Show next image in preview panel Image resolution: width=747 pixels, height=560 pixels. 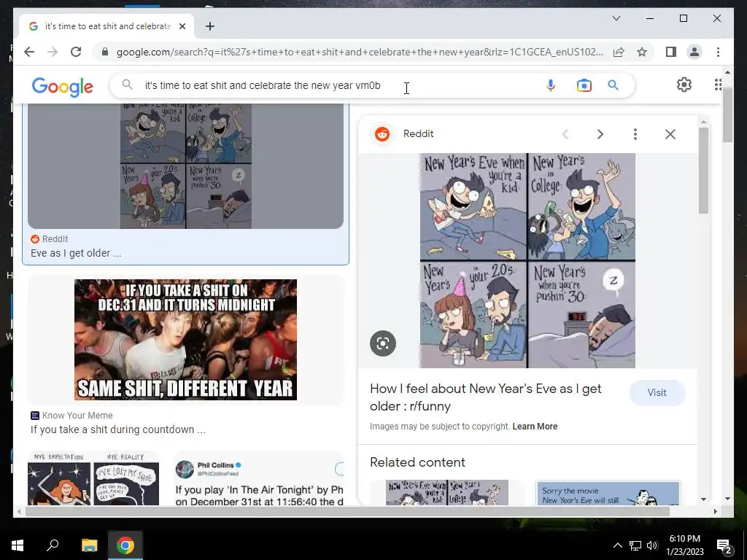pyautogui.click(x=600, y=134)
